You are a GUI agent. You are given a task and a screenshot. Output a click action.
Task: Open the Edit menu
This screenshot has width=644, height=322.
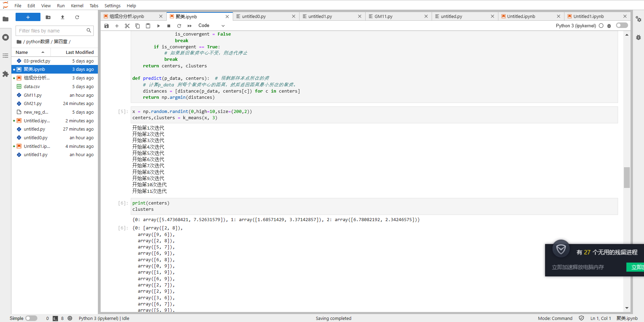point(31,6)
